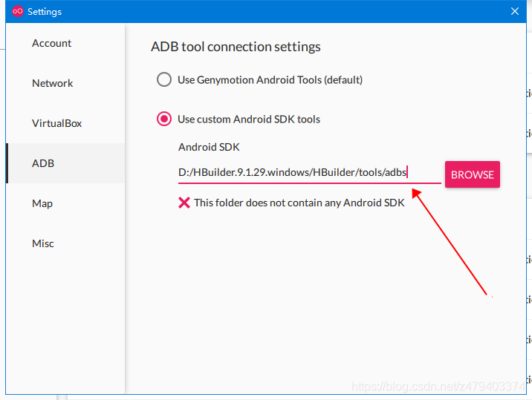Click the BROWSE button

pos(473,174)
